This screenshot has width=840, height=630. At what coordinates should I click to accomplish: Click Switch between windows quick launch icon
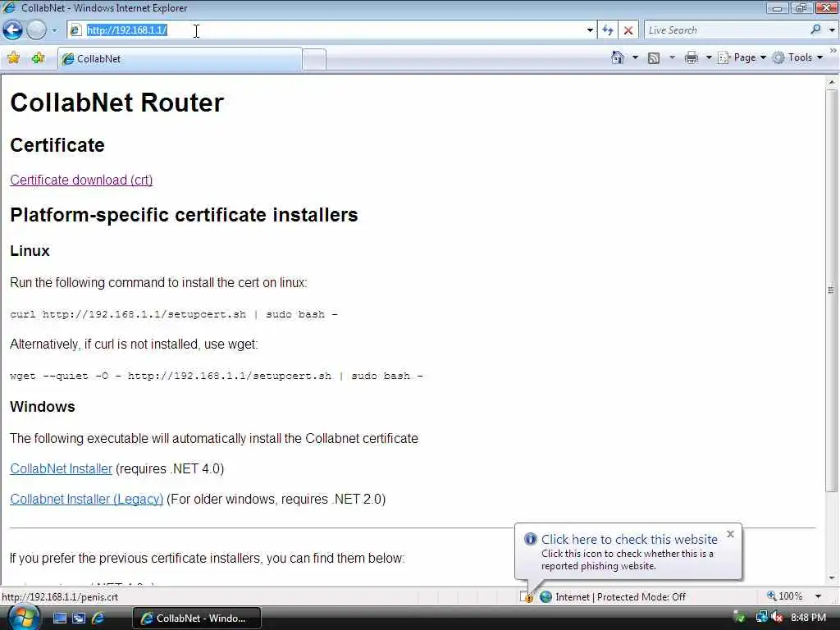click(79, 619)
